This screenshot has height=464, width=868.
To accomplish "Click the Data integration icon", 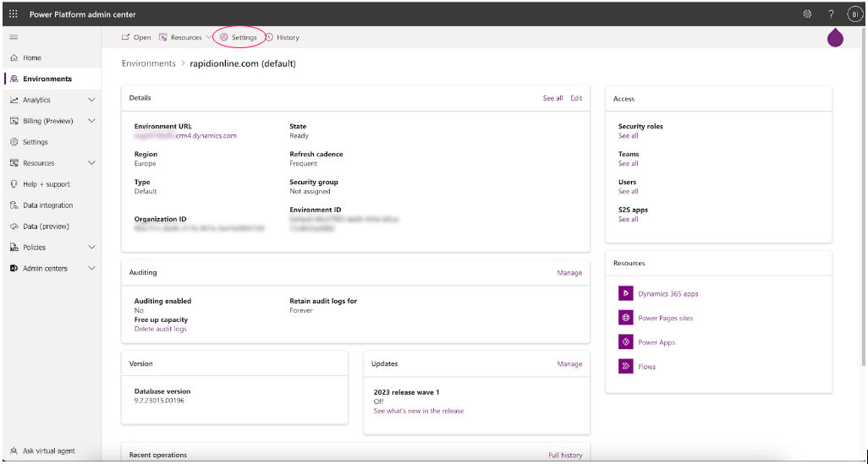I will click(14, 205).
